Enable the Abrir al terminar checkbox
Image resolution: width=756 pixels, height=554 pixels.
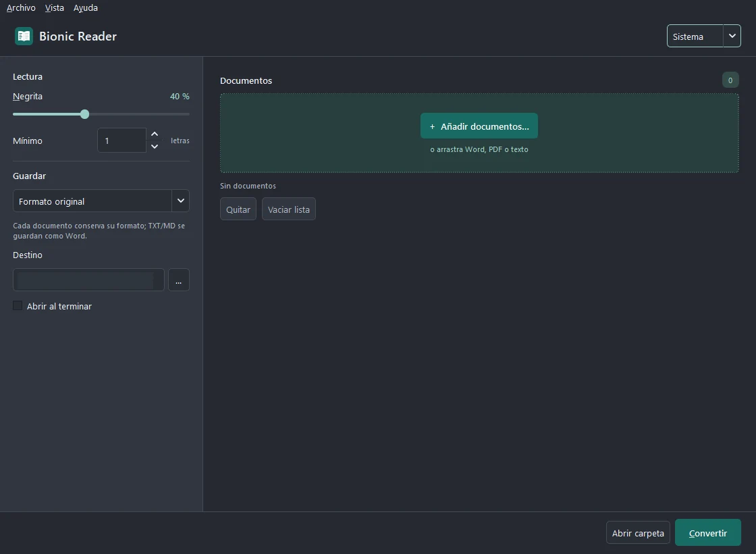pos(18,306)
